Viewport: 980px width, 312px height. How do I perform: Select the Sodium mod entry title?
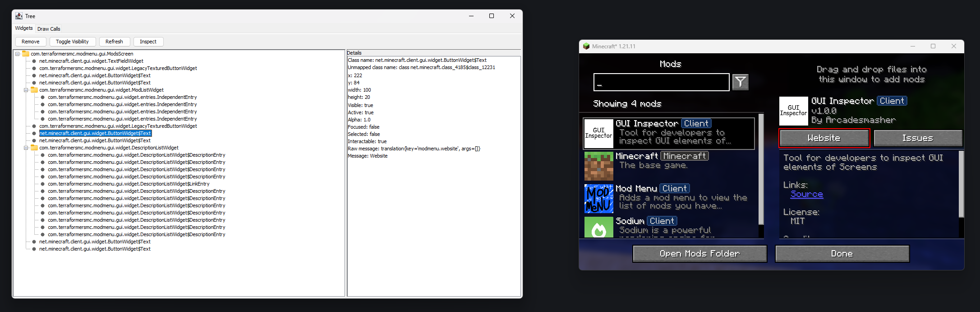(x=630, y=221)
